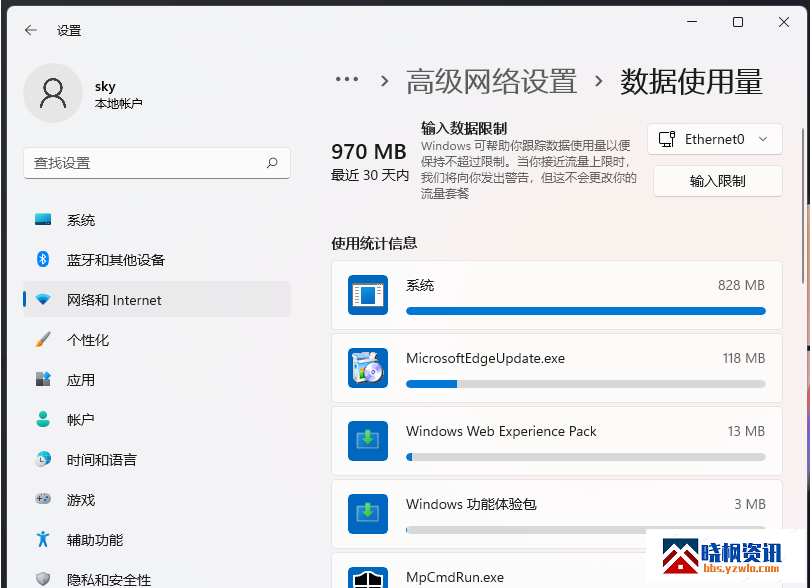Click the 118 MB value
This screenshot has height=588, width=810.
pyautogui.click(x=744, y=358)
